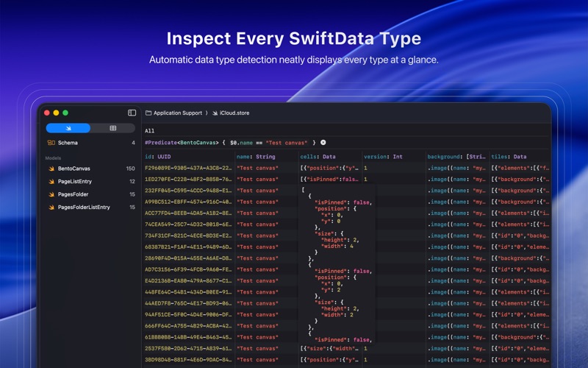Select the PagesFolder model
Screen dimensions: 588x368
pos(90,194)
